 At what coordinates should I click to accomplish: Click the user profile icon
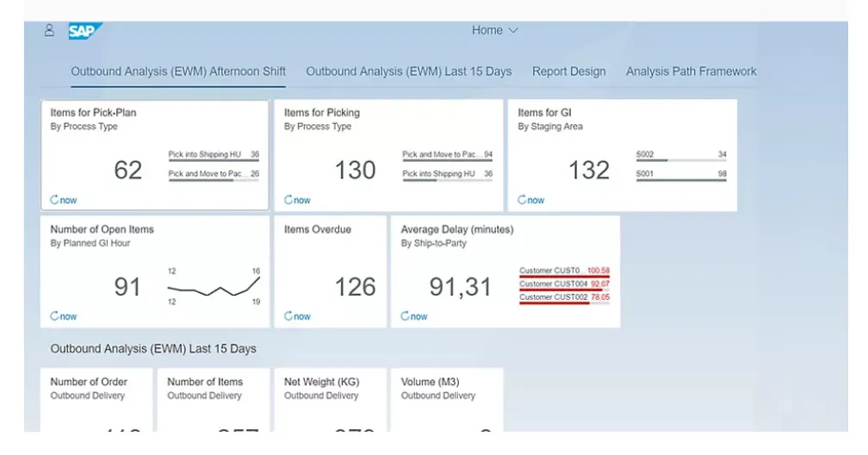[49, 30]
